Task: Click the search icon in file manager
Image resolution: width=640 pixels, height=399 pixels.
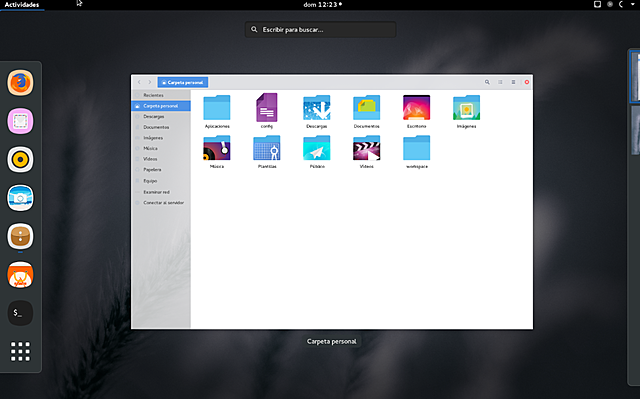Action: (487, 82)
